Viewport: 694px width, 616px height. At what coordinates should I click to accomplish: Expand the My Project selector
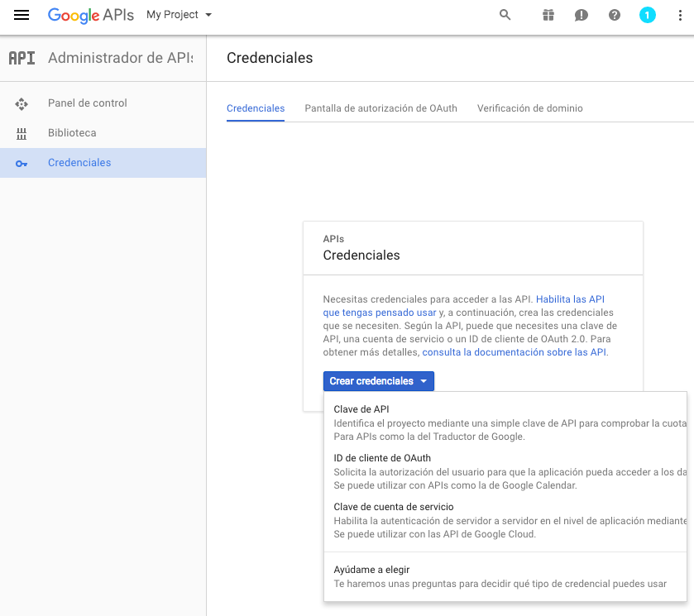(x=179, y=15)
